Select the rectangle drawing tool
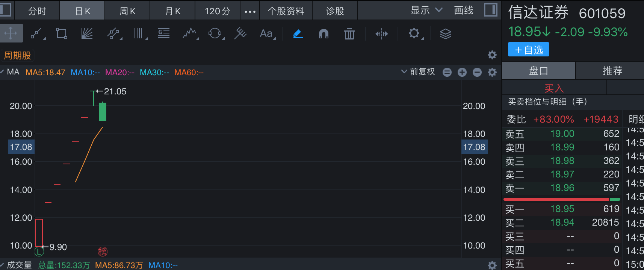Screen dimensions: 644x270 click(62, 34)
